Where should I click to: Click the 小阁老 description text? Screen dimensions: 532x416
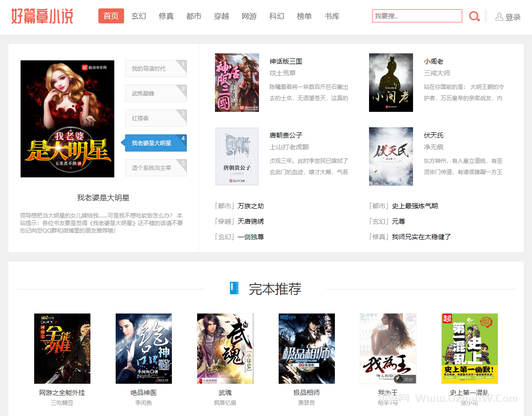click(x=464, y=93)
